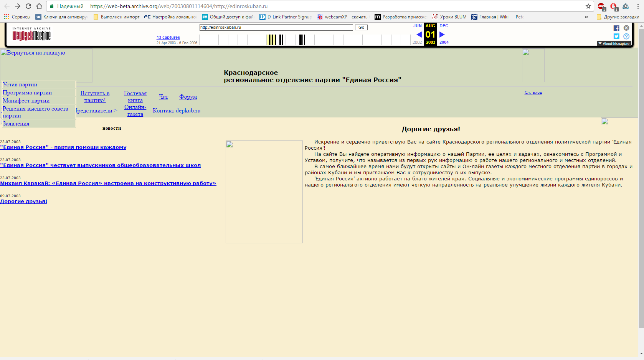The image size is (644, 360).
Task: Reload the page with refresh icon
Action: tap(28, 6)
